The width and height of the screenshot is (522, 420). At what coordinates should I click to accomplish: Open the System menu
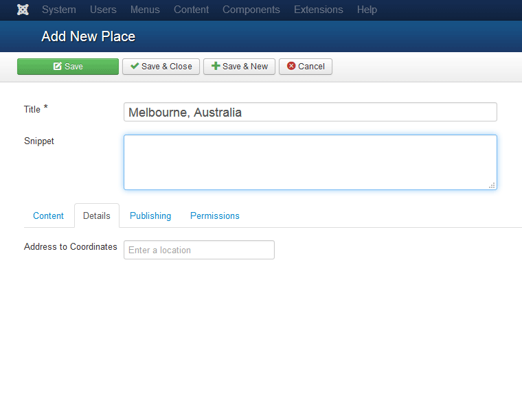(x=59, y=10)
